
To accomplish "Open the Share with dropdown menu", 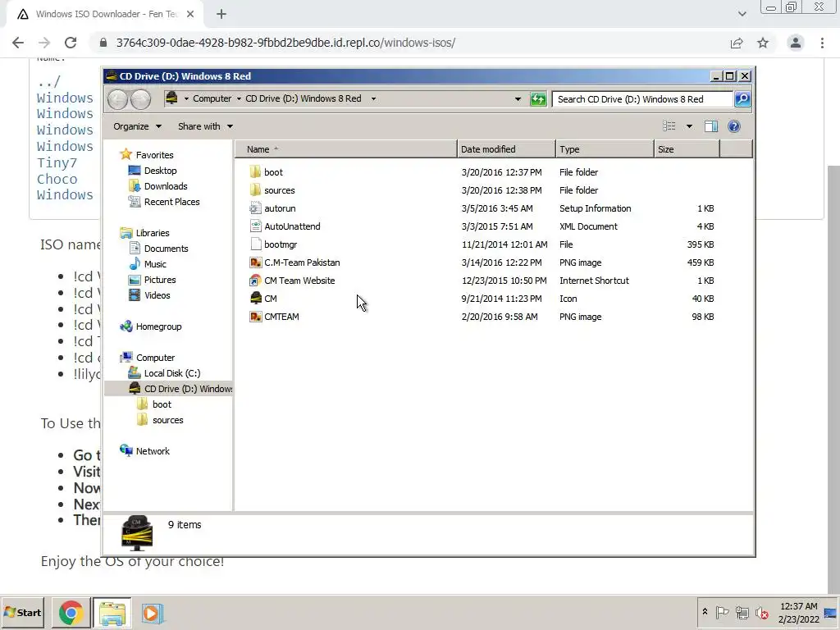I will [x=205, y=126].
